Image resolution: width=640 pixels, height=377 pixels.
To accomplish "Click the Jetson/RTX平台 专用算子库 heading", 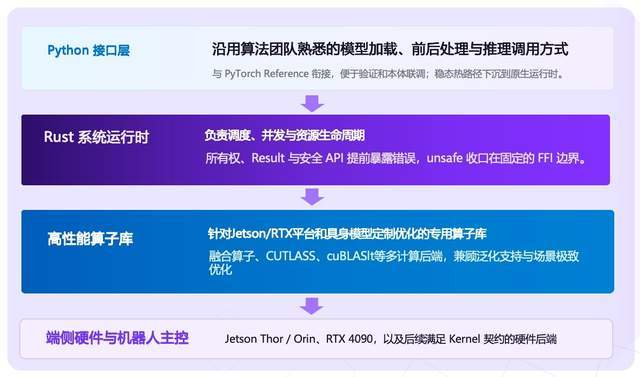I will pos(347,233).
